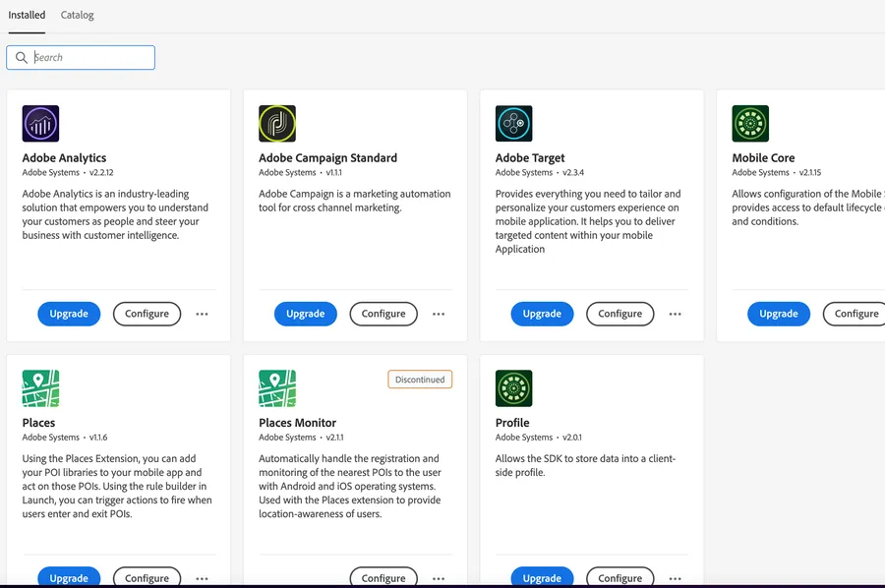The width and height of the screenshot is (885, 588).
Task: Click the Profile title text
Action: tap(512, 423)
